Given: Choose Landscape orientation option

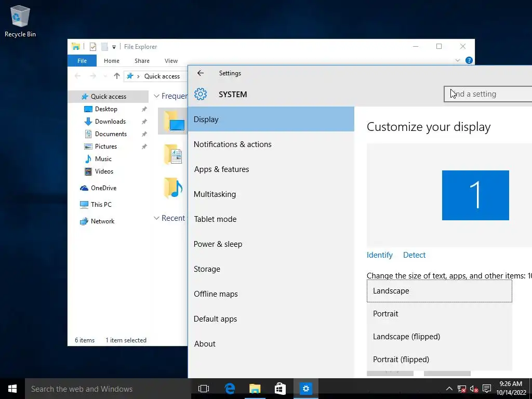Looking at the screenshot, I should pyautogui.click(x=440, y=291).
